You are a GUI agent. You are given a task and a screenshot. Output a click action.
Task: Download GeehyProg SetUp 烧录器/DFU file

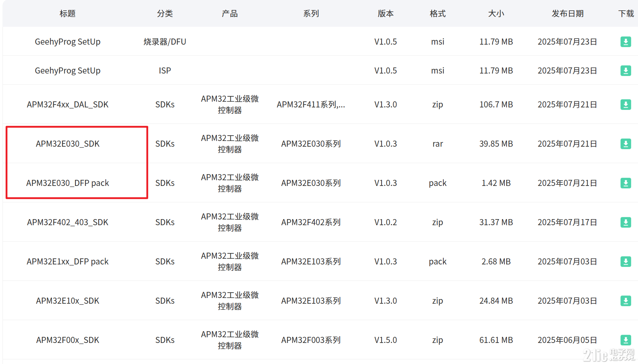[x=625, y=42]
